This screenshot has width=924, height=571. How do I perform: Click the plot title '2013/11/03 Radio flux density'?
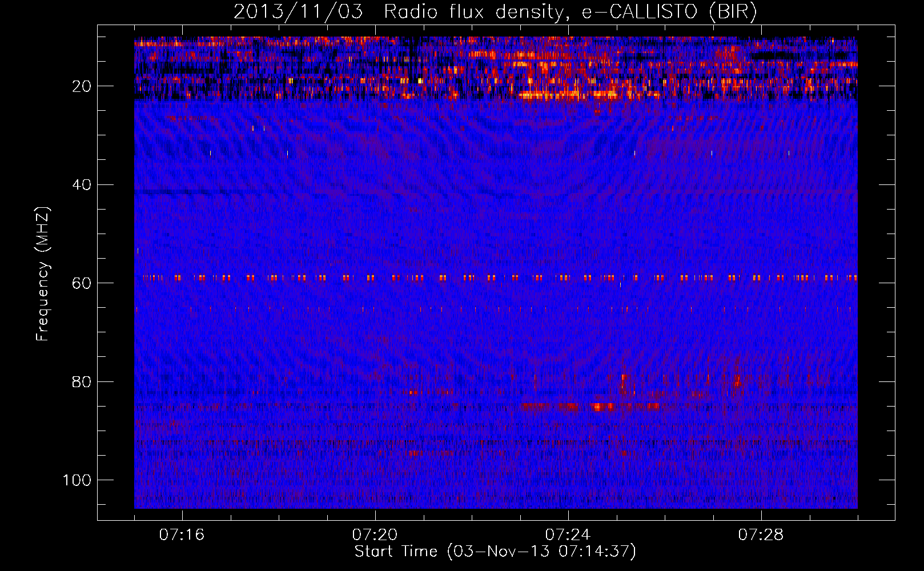point(495,12)
